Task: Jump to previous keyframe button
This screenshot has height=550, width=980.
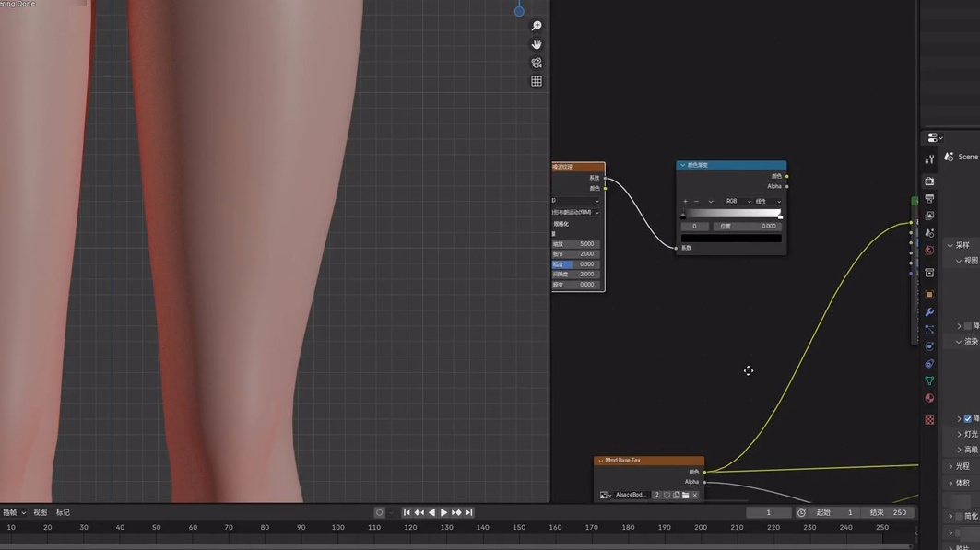Action: pyautogui.click(x=419, y=512)
